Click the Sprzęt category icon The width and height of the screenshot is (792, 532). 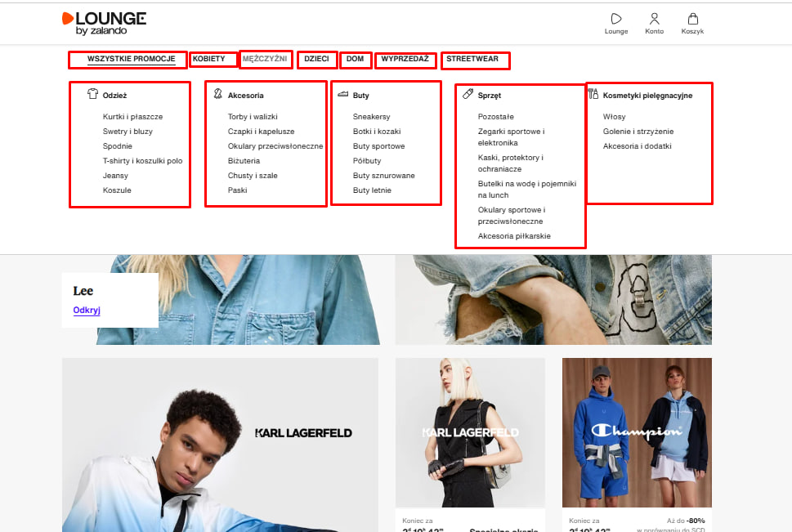tap(468, 93)
